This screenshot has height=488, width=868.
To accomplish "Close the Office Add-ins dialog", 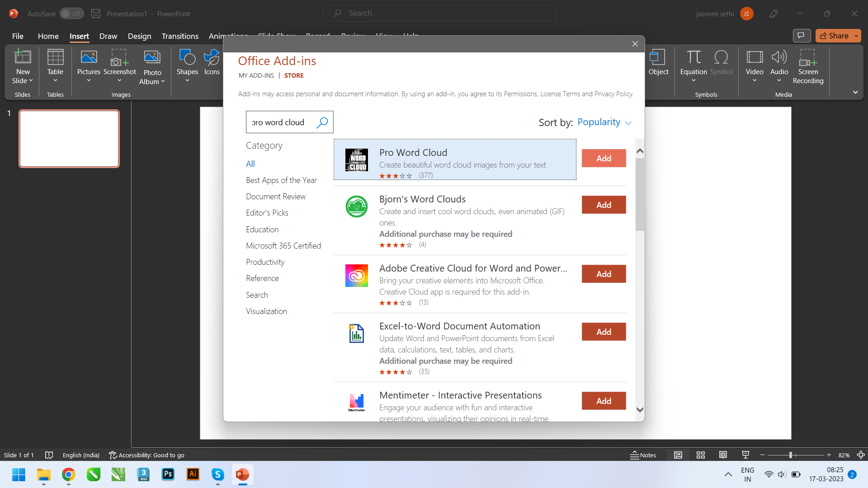I will [635, 44].
